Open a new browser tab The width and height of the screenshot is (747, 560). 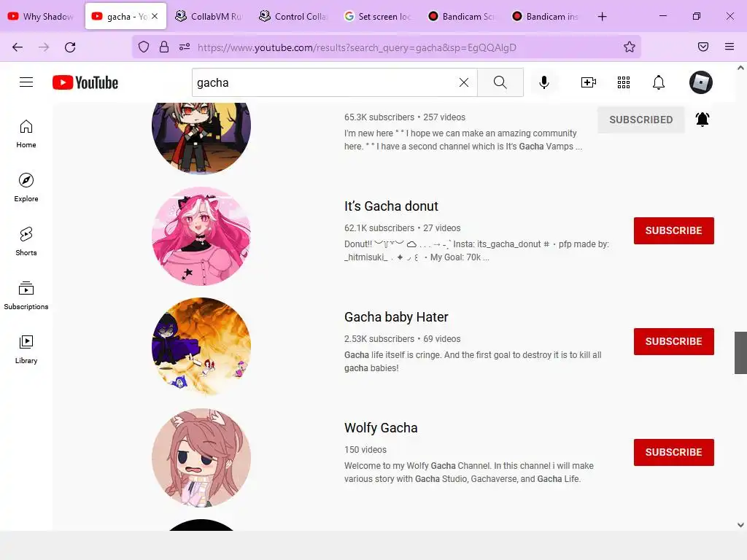[x=602, y=17]
